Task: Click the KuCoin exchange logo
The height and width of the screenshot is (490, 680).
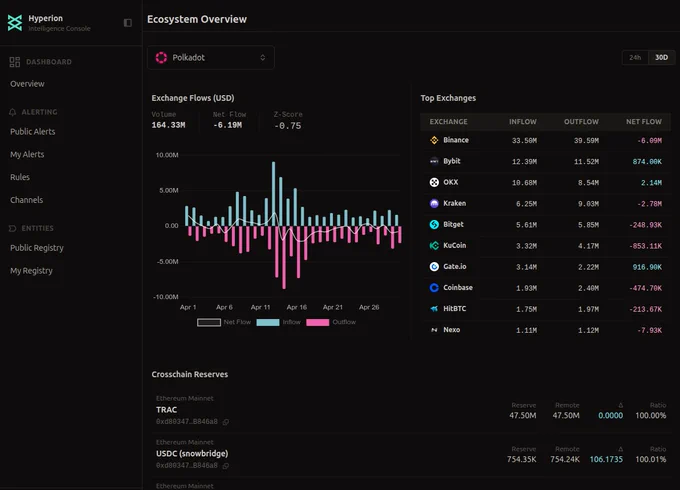Action: pyautogui.click(x=434, y=245)
